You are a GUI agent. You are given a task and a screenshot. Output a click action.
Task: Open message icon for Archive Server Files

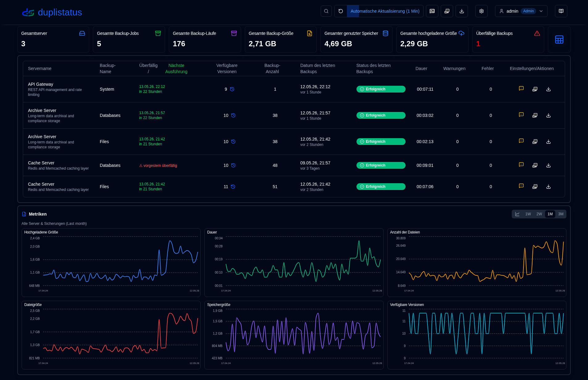tap(521, 141)
